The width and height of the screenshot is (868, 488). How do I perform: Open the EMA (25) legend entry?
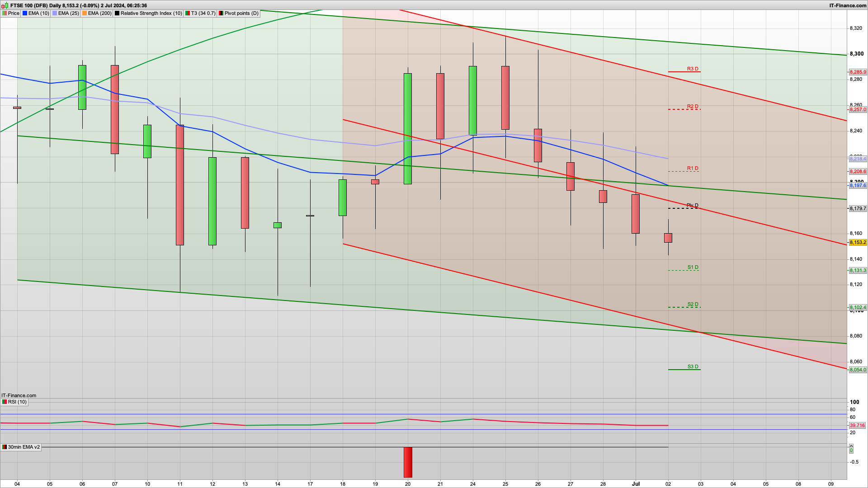click(66, 14)
